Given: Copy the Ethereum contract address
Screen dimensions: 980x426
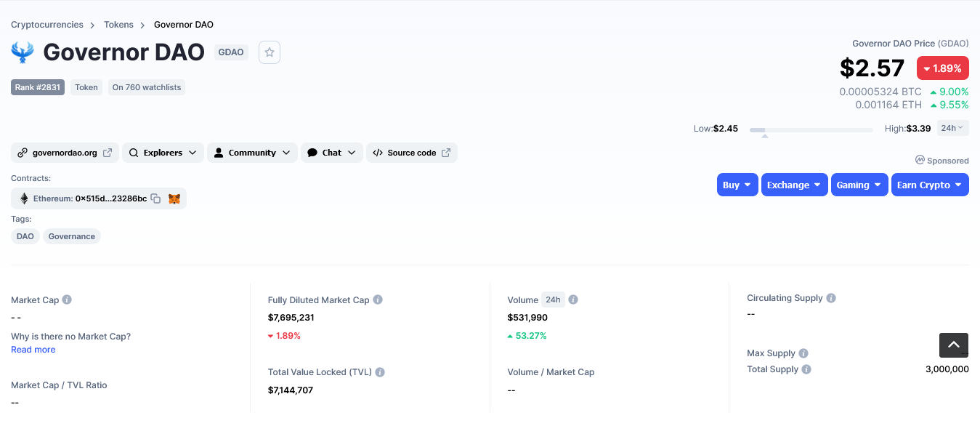Looking at the screenshot, I should coord(155,198).
